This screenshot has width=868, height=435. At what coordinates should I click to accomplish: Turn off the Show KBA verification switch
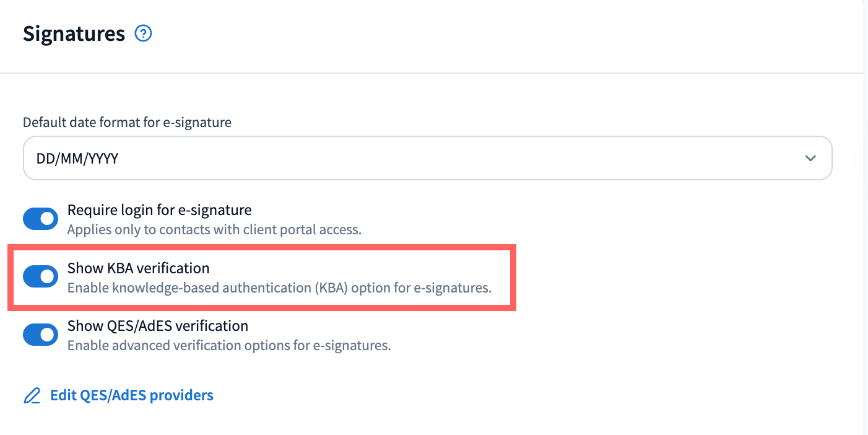pyautogui.click(x=40, y=276)
